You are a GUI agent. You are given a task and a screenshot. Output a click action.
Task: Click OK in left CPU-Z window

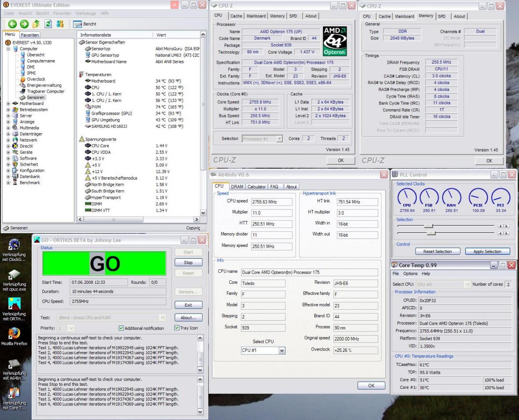(x=340, y=160)
